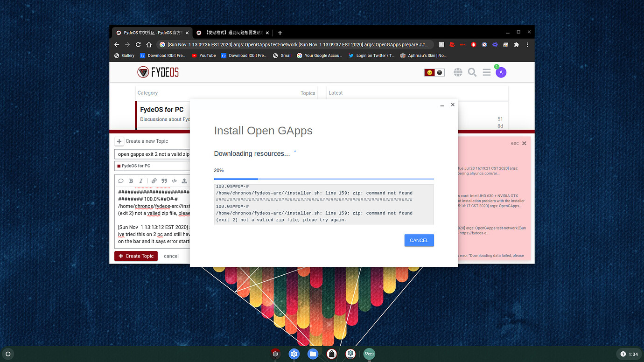The image size is (644, 362).
Task: Click the red hand blocker extension icon
Action: pos(474,45)
